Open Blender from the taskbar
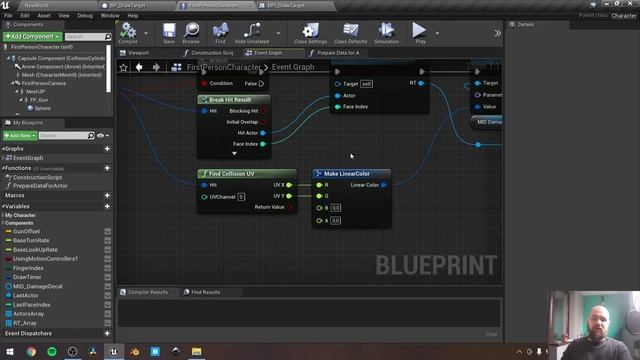Viewport: 640px width, 360px height. click(x=134, y=351)
